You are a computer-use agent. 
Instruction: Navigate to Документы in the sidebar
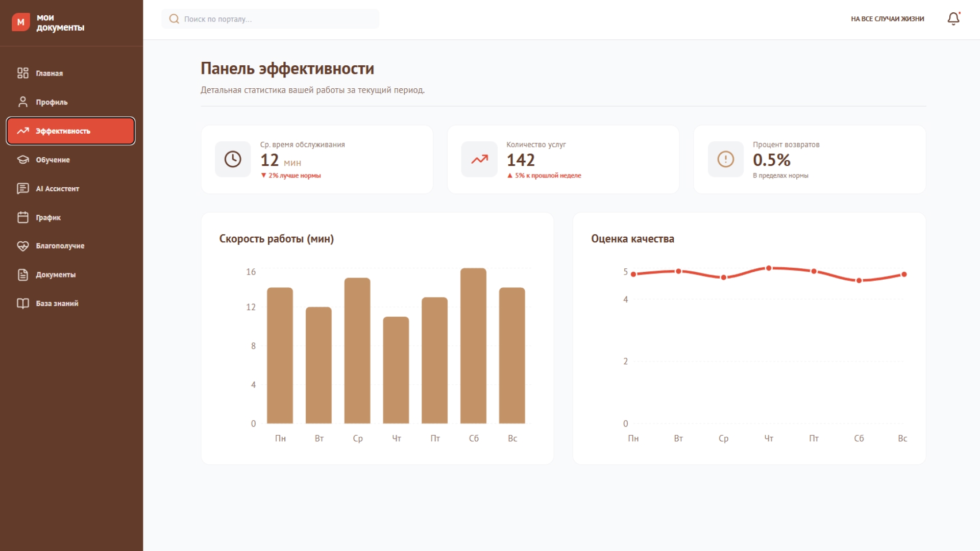[x=56, y=274]
